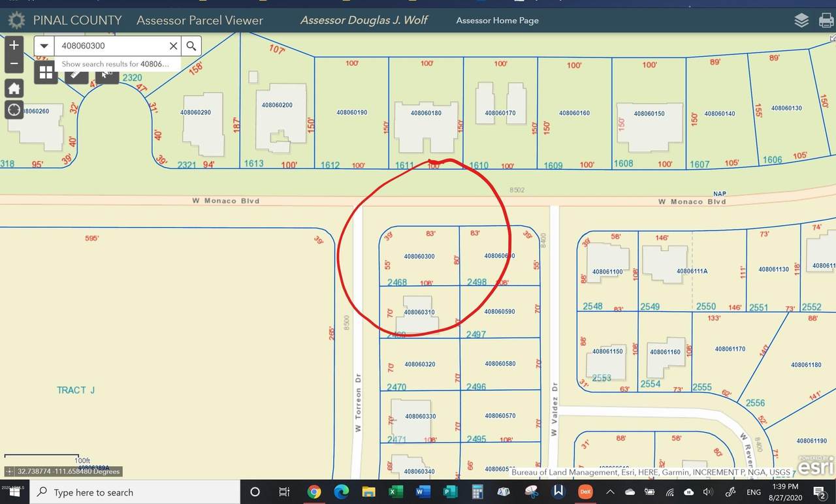836x504 pixels.
Task: Open the search source dropdown arrow
Action: coord(44,46)
